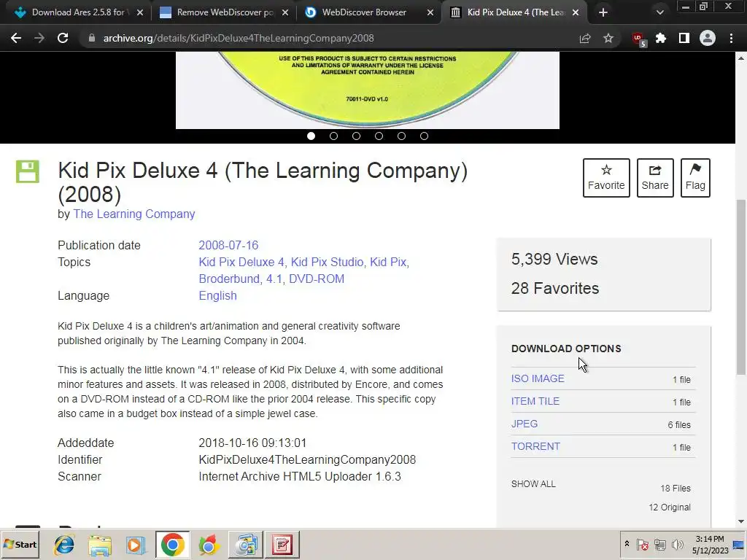
Task: Open the Chrome profile avatar
Action: click(x=708, y=38)
